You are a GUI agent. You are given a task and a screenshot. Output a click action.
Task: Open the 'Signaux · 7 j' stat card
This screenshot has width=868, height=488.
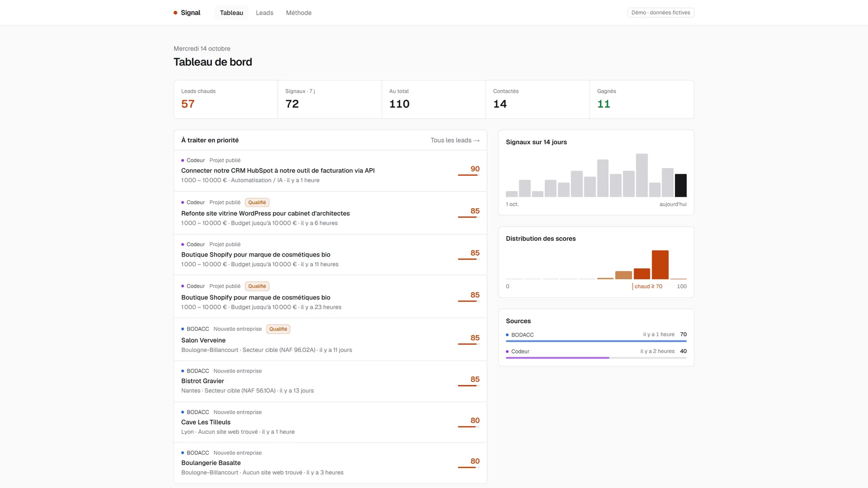click(330, 99)
